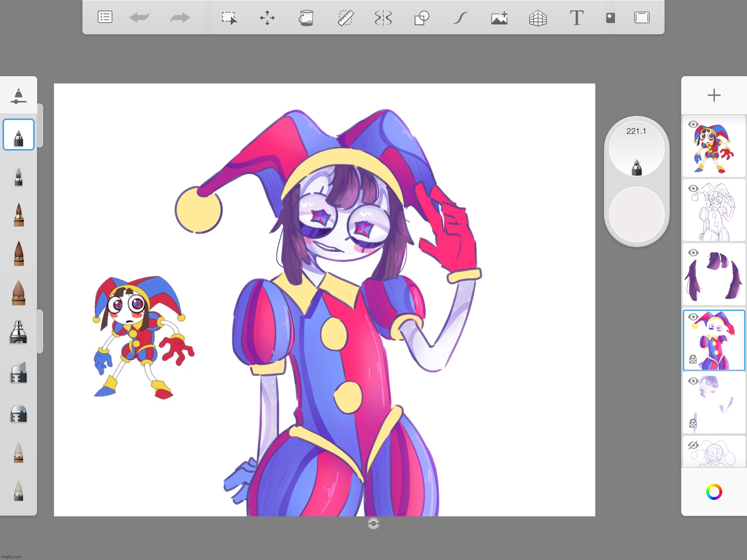The image size is (747, 560).
Task: Select the line sketch layer thumbnail
Action: coord(714,210)
